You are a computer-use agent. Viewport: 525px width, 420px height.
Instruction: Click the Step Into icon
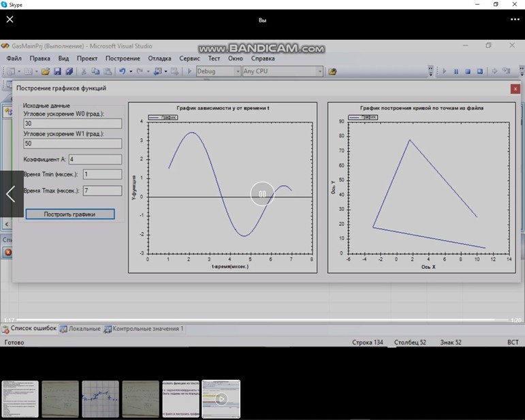click(x=506, y=71)
